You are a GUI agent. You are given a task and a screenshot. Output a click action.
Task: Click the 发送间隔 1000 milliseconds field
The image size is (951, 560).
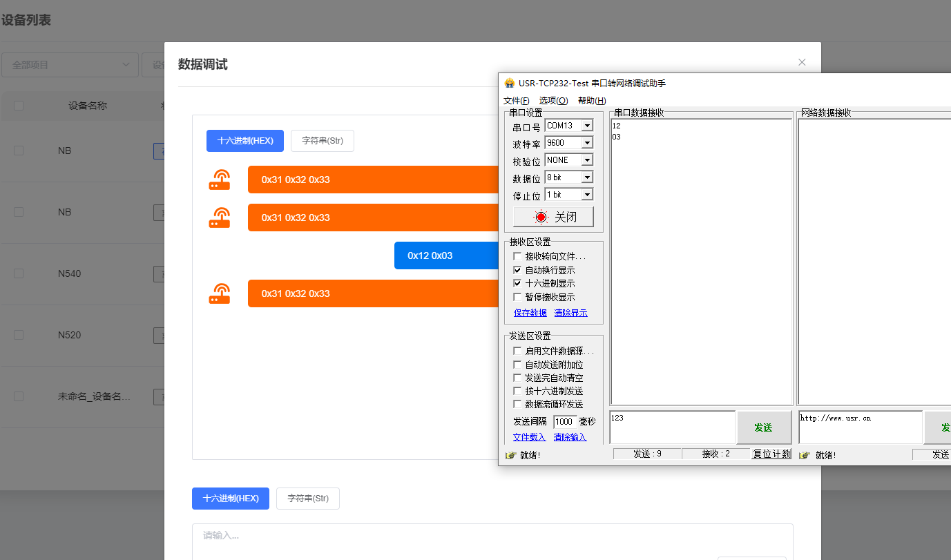[565, 421]
